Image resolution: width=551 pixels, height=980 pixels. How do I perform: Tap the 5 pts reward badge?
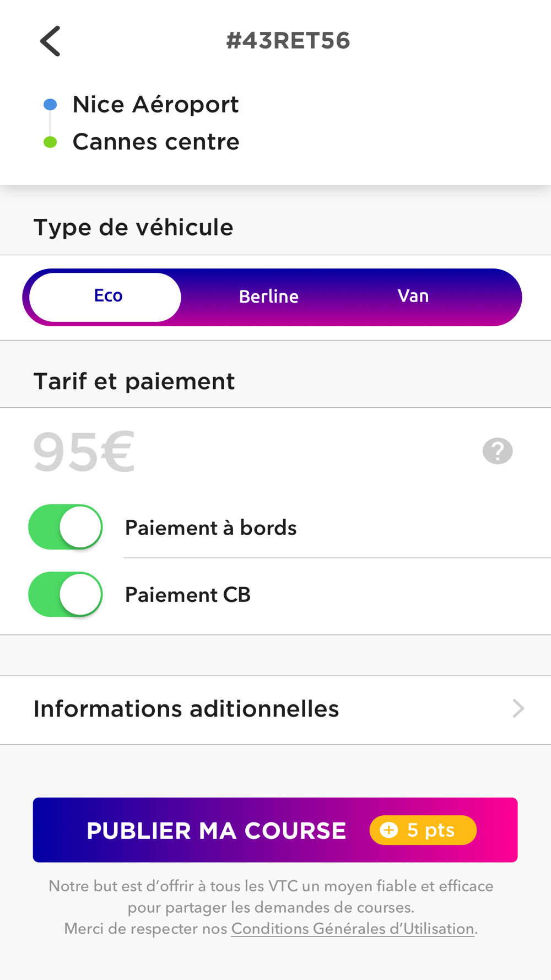click(x=423, y=830)
